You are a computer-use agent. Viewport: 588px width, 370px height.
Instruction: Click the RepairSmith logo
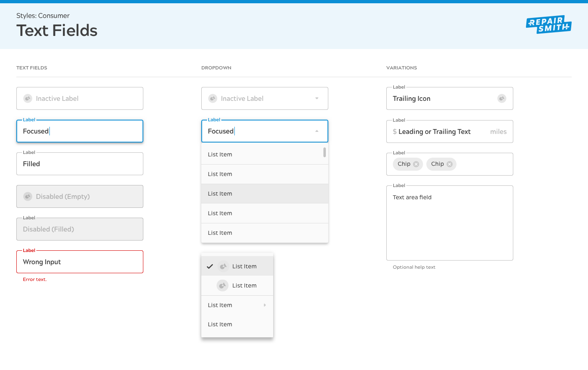(x=548, y=25)
